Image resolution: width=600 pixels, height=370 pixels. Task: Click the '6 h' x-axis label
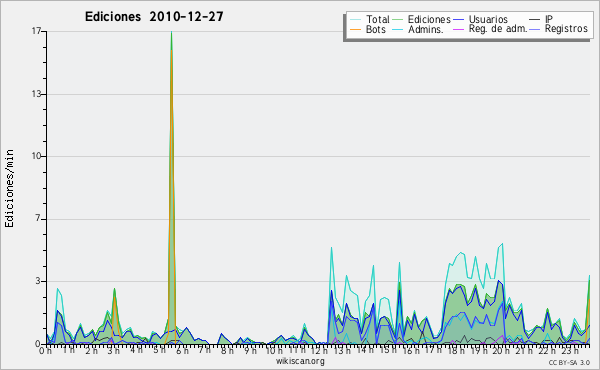tap(182, 350)
